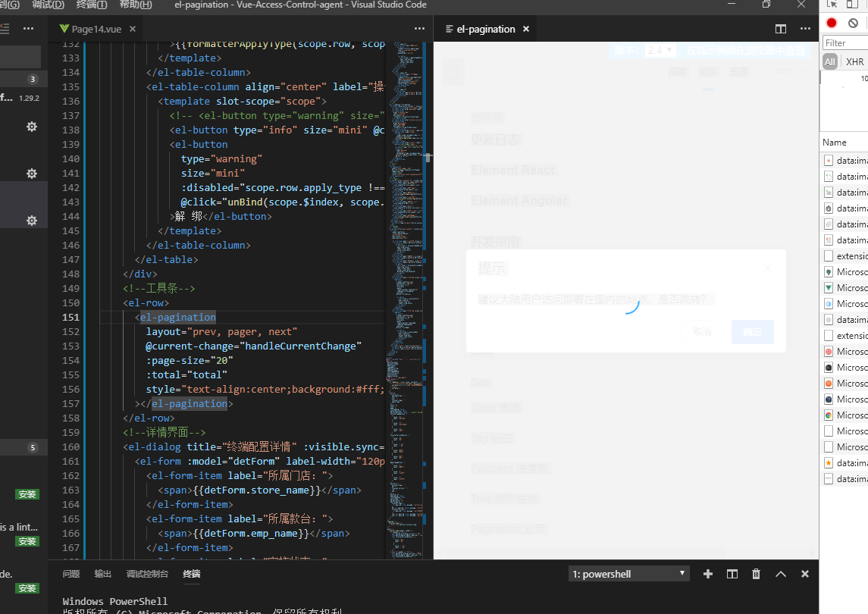Click the 安装 button above the lint extension
This screenshot has height=614, width=868.
click(x=27, y=494)
